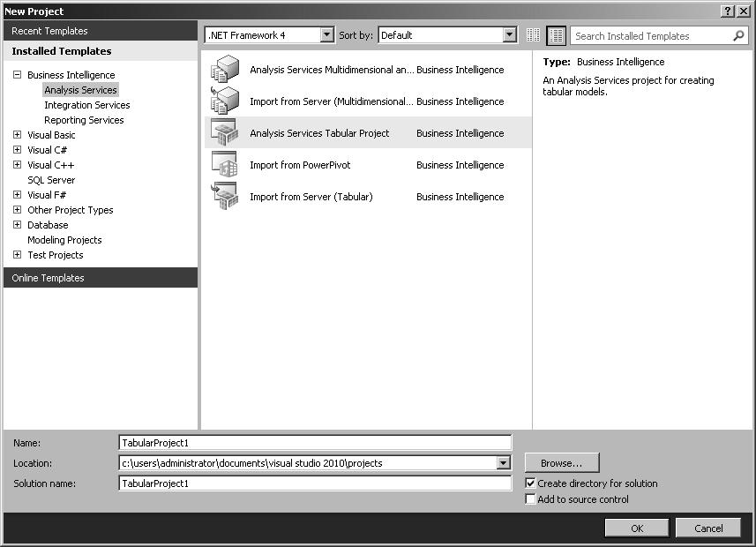Expand the Visual C++ tree node
Screen dimensions: 756x547
pos(18,164)
